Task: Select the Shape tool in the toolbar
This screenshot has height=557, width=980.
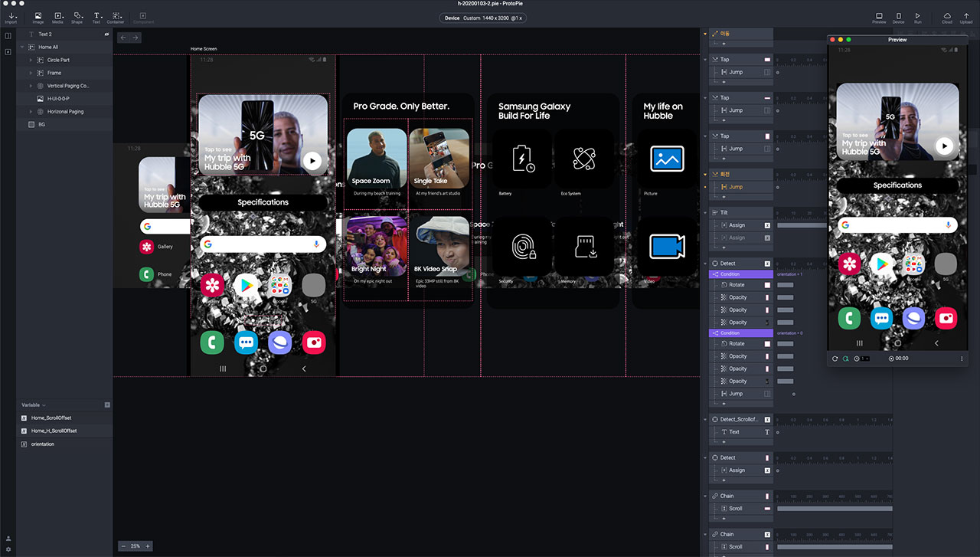Action: point(77,17)
